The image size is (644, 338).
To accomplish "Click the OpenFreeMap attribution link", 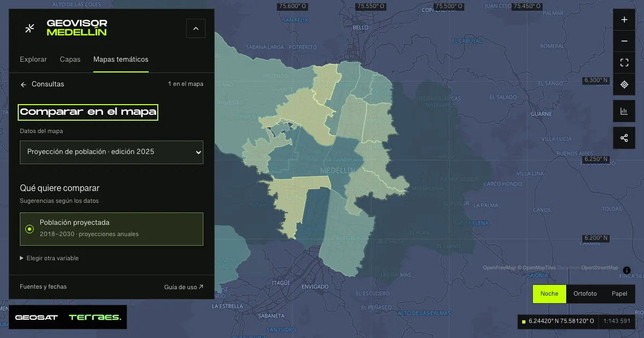I will [499, 268].
